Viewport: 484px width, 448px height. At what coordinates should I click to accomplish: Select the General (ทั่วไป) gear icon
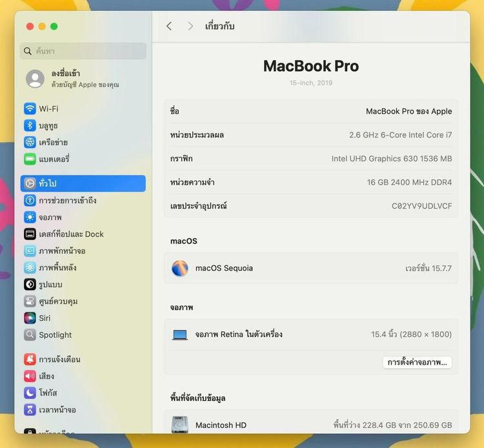30,183
